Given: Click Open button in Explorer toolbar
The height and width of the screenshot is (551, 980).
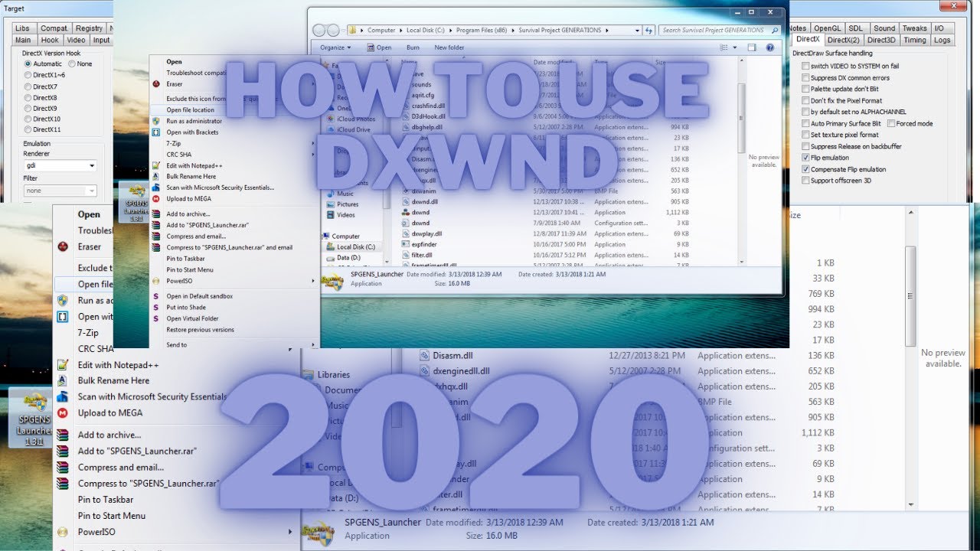Looking at the screenshot, I should 378,47.
